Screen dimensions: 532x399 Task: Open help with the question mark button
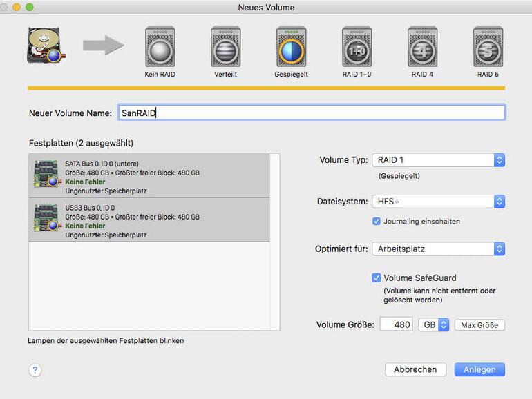(x=35, y=370)
